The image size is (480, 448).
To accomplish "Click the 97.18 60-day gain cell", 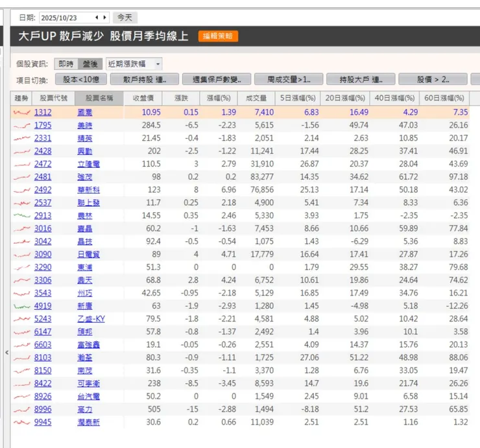I will coord(458,177).
